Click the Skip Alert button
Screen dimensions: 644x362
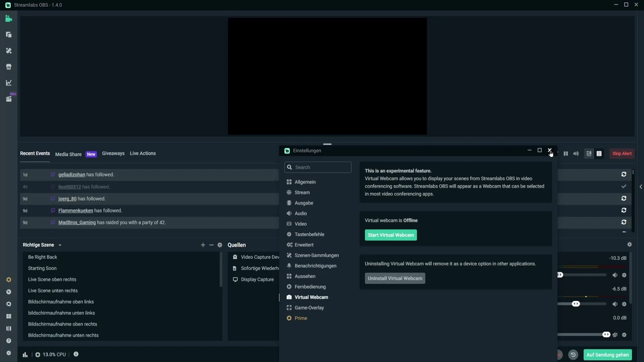pyautogui.click(x=622, y=154)
